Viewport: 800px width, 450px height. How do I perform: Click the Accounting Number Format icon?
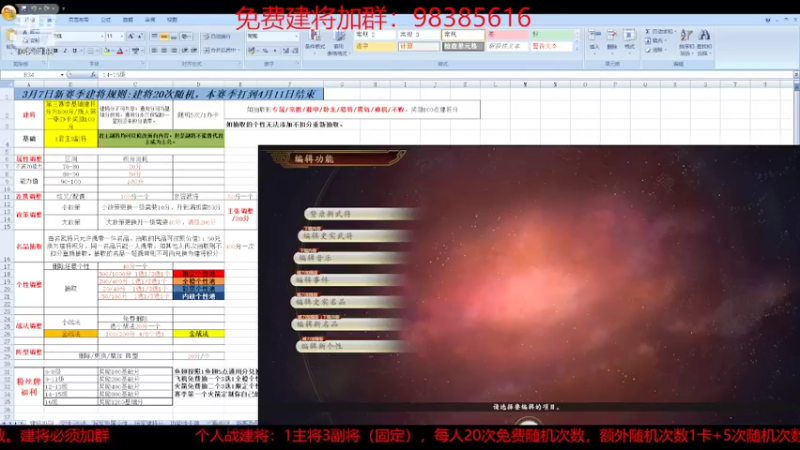[252, 51]
